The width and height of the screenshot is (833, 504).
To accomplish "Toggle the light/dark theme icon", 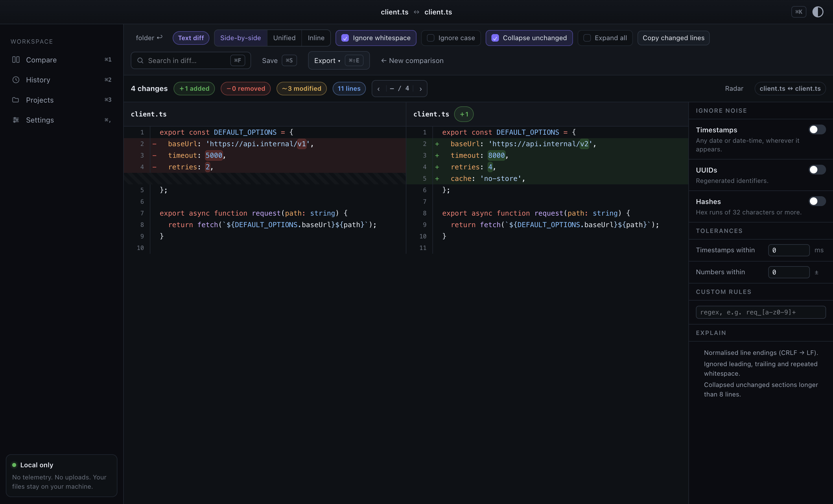I will [x=817, y=12].
